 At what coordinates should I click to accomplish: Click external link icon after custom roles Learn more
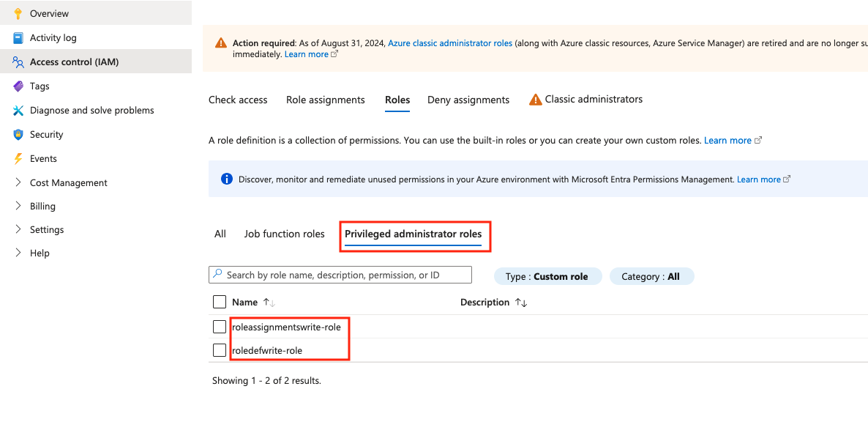(758, 140)
